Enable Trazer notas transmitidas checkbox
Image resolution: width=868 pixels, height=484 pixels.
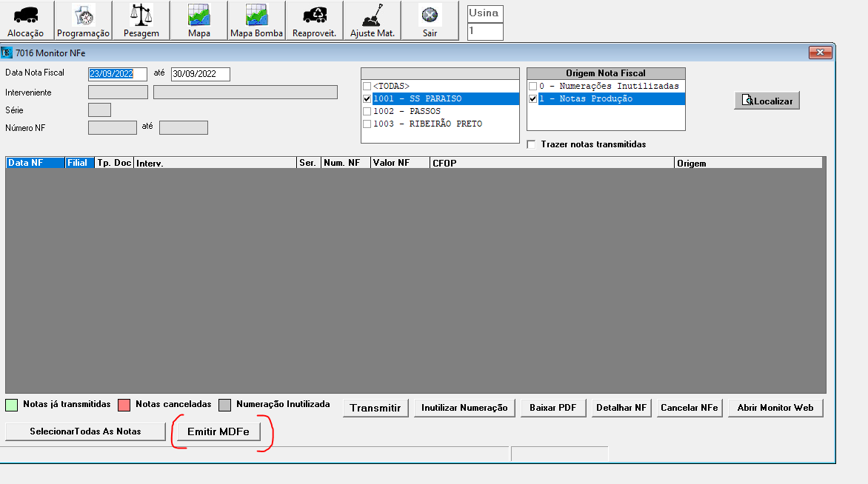click(532, 144)
